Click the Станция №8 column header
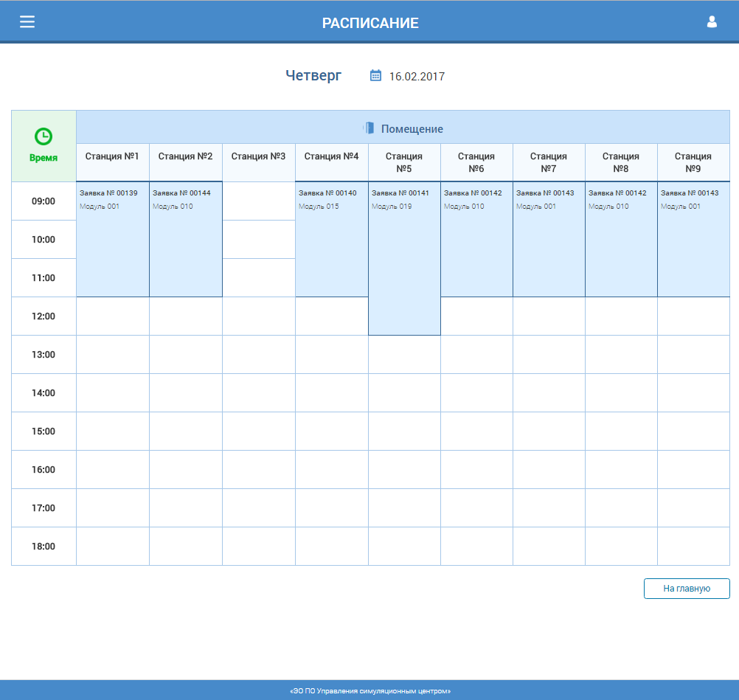 pyautogui.click(x=621, y=162)
